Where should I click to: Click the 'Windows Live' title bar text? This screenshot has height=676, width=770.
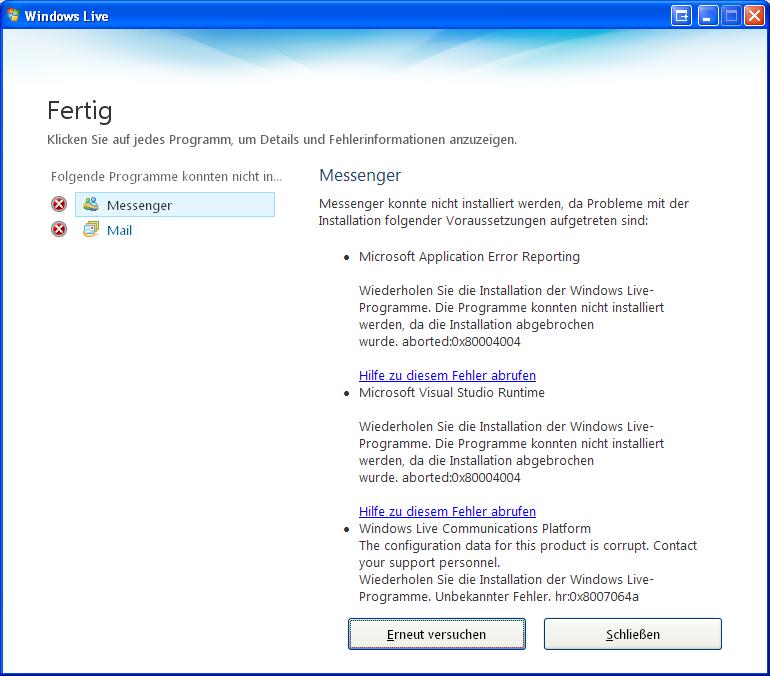66,16
